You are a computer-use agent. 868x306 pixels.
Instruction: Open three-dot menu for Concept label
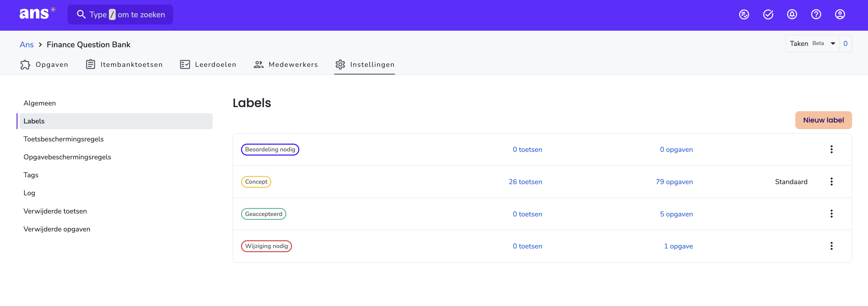coord(831,182)
